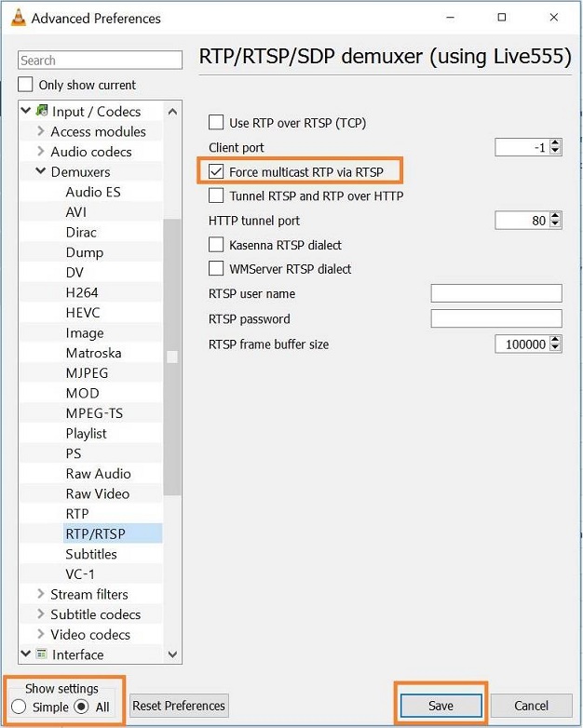
Task: Save the preferences
Action: click(x=441, y=706)
